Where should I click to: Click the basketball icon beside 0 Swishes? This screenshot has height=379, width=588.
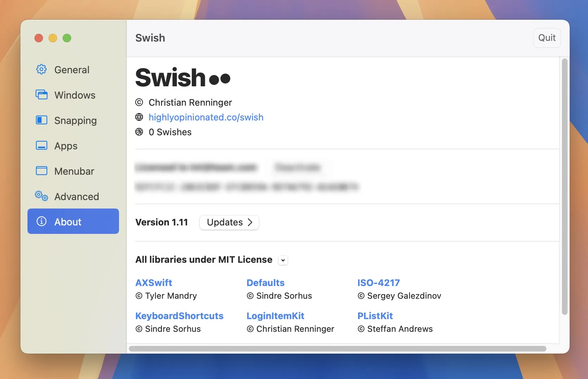[x=139, y=132]
